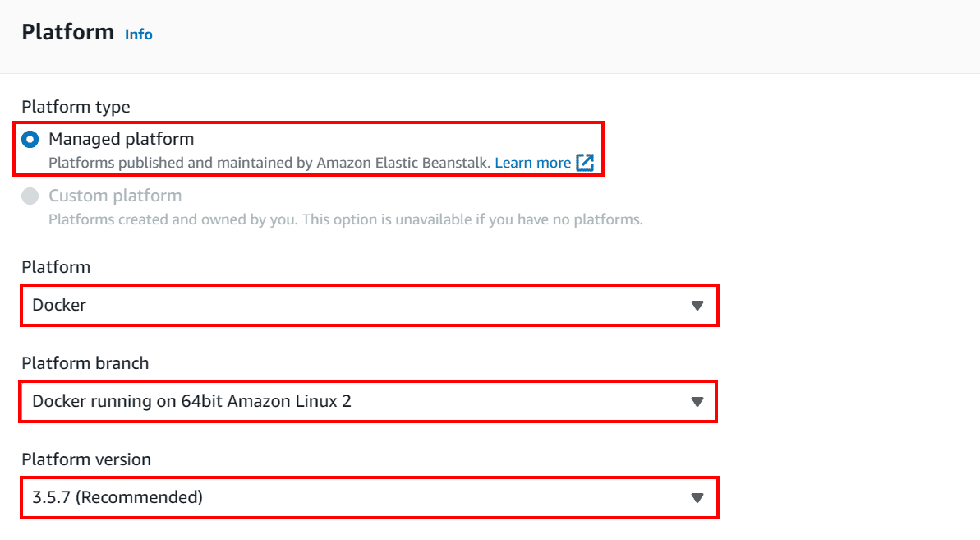
Task: Click the Platform type label
Action: tap(76, 107)
